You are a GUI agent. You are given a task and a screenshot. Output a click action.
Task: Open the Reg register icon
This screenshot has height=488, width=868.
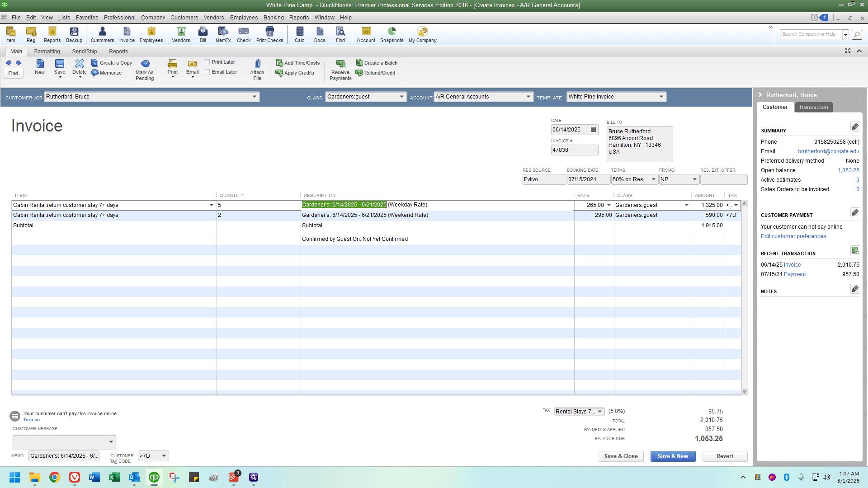pos(31,35)
